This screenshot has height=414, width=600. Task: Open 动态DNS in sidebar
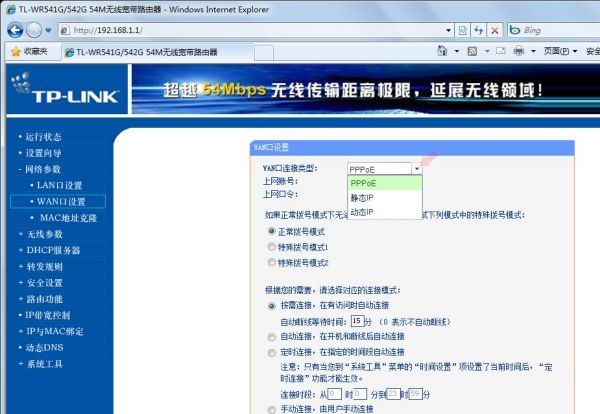coord(44,347)
